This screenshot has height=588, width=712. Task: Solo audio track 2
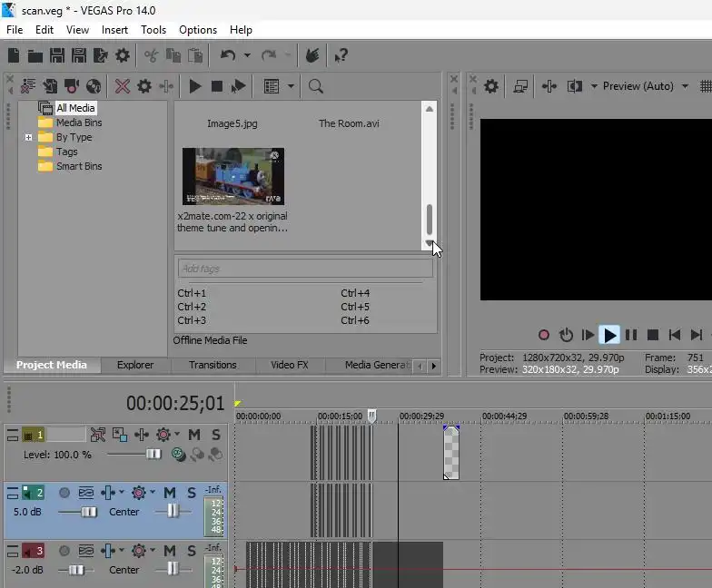tap(192, 493)
